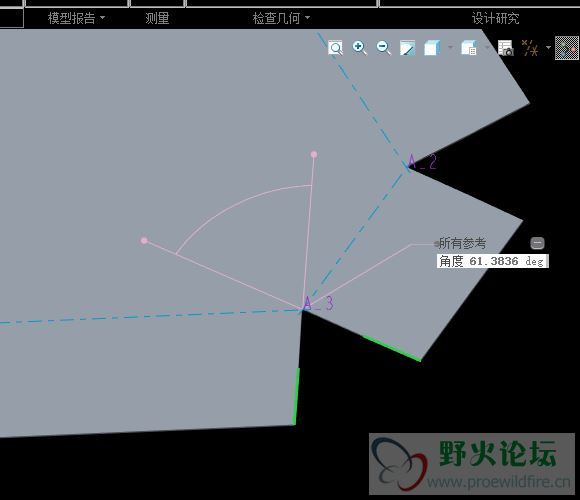Open the saved orientations icon
This screenshot has width=580, height=500.
(x=469, y=48)
